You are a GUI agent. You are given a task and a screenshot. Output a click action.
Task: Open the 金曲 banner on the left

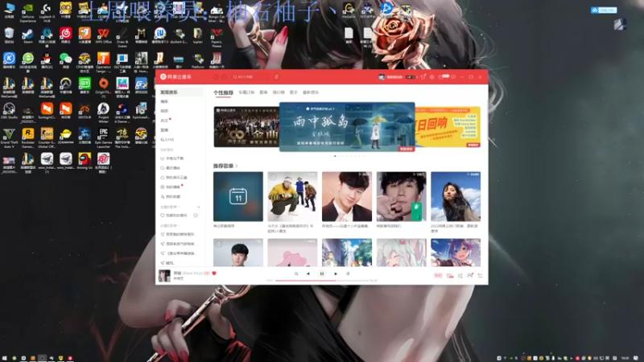click(246, 127)
